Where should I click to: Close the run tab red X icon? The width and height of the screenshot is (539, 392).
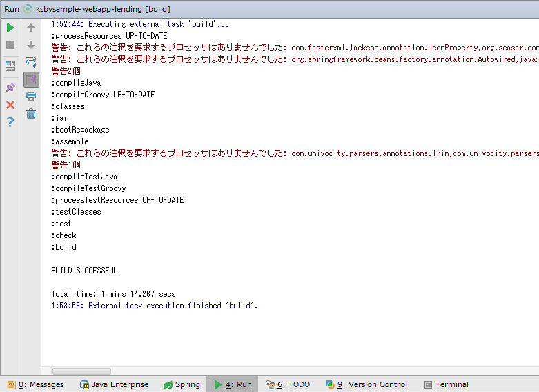10,105
